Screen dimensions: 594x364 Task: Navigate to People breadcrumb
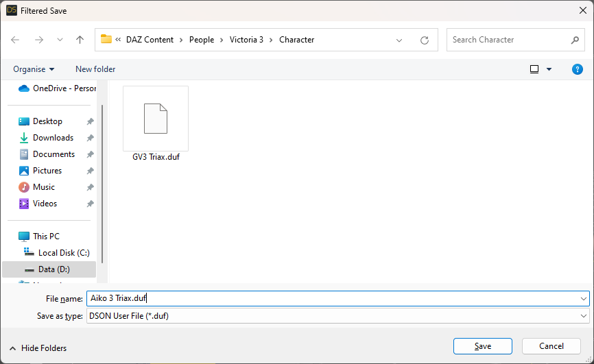pyautogui.click(x=202, y=40)
